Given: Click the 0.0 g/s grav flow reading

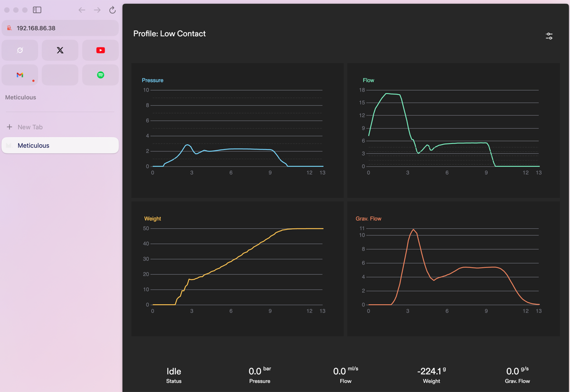Looking at the screenshot, I should (517, 371).
